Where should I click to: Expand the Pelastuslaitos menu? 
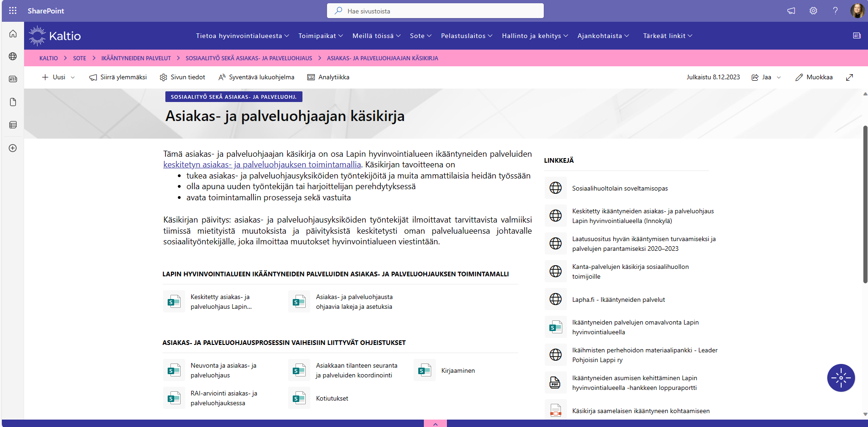click(466, 36)
